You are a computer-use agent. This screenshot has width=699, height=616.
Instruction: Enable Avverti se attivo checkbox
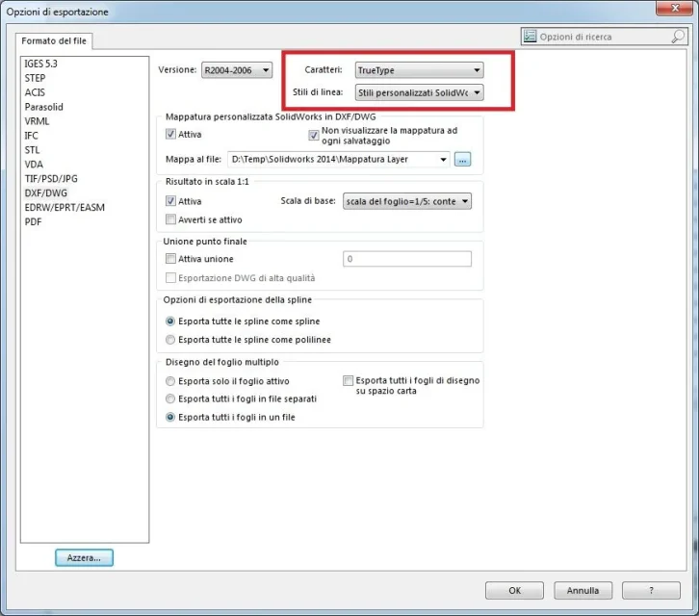tap(171, 219)
